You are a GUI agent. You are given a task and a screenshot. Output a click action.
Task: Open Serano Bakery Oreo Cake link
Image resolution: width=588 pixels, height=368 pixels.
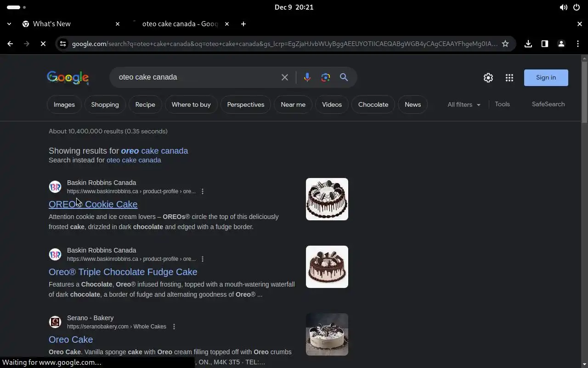[x=71, y=339]
